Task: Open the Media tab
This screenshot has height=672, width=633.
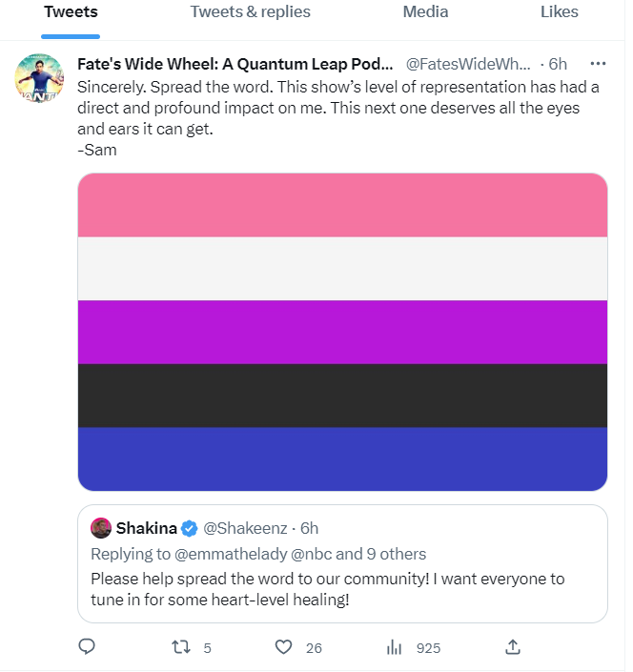Action: coord(425,12)
